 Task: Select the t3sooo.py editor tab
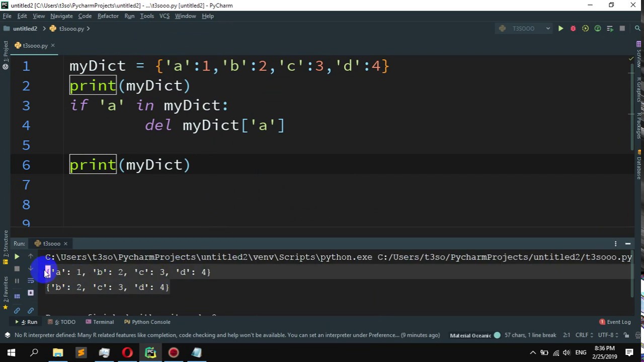(x=35, y=46)
